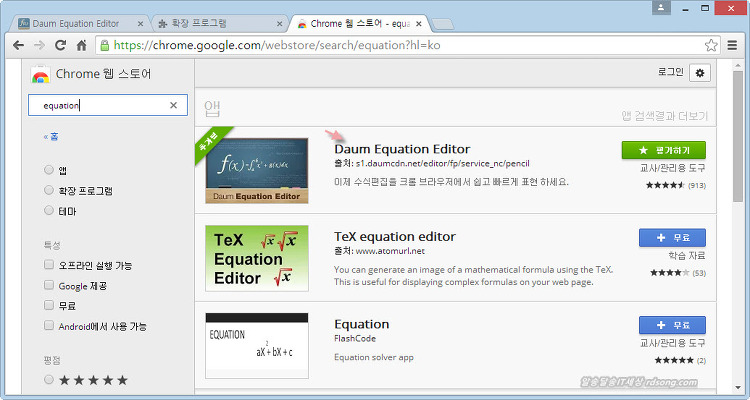Open the Chrome hamburger menu
Viewport: 750px width, 400px height.
(733, 45)
